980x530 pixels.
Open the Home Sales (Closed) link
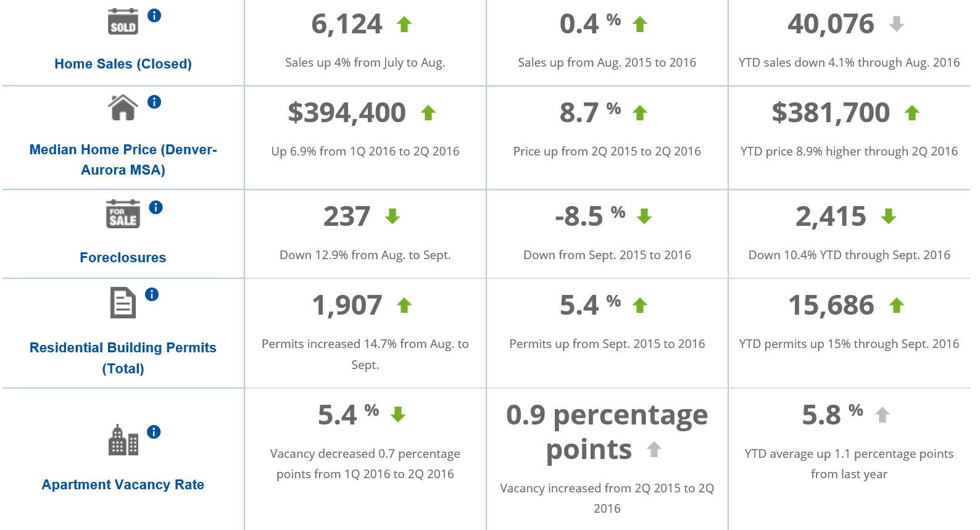coord(123,64)
